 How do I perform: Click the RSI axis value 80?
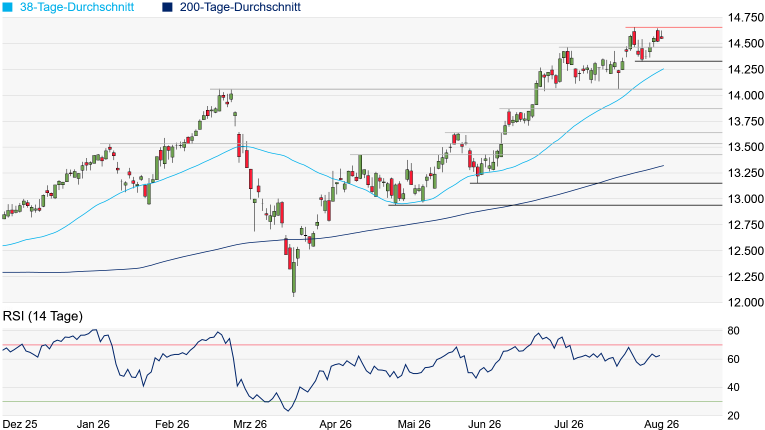tap(733, 331)
